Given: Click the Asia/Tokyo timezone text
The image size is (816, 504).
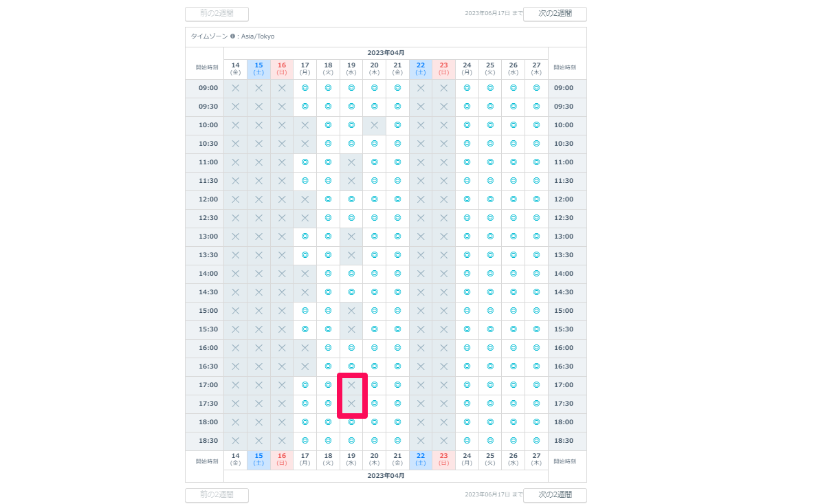Looking at the screenshot, I should click(258, 36).
